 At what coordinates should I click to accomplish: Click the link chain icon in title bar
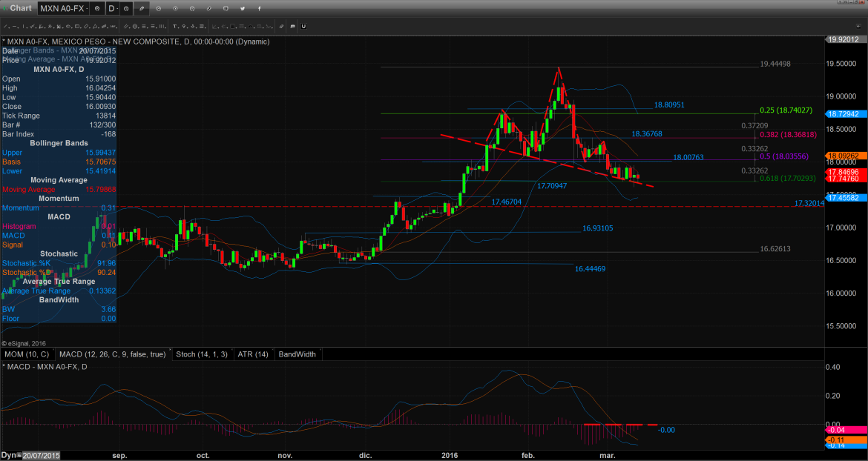(208, 8)
